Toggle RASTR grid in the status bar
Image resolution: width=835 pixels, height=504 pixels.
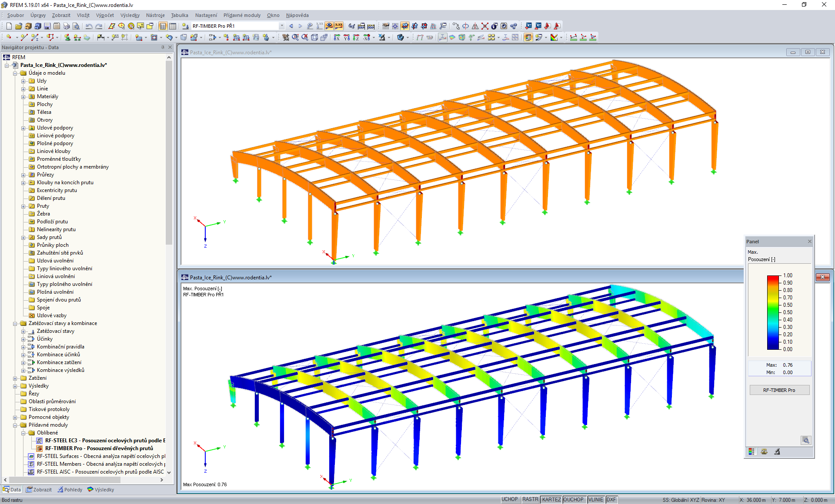530,499
